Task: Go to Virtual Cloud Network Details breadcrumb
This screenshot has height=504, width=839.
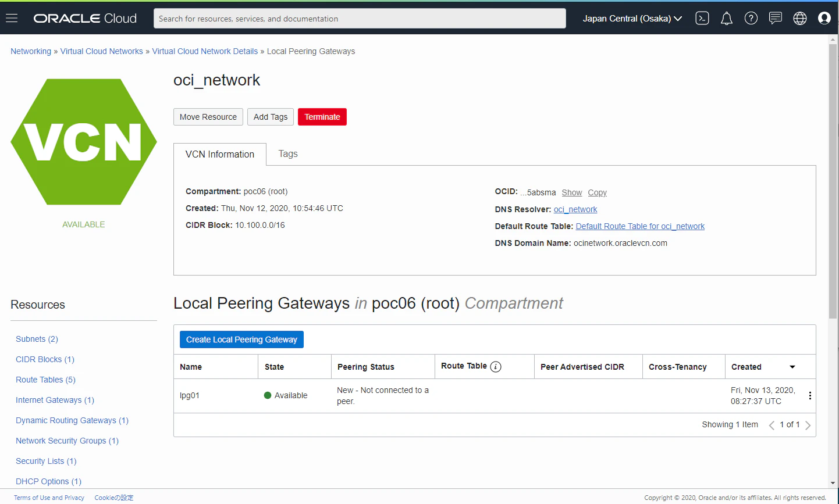Action: click(x=205, y=51)
